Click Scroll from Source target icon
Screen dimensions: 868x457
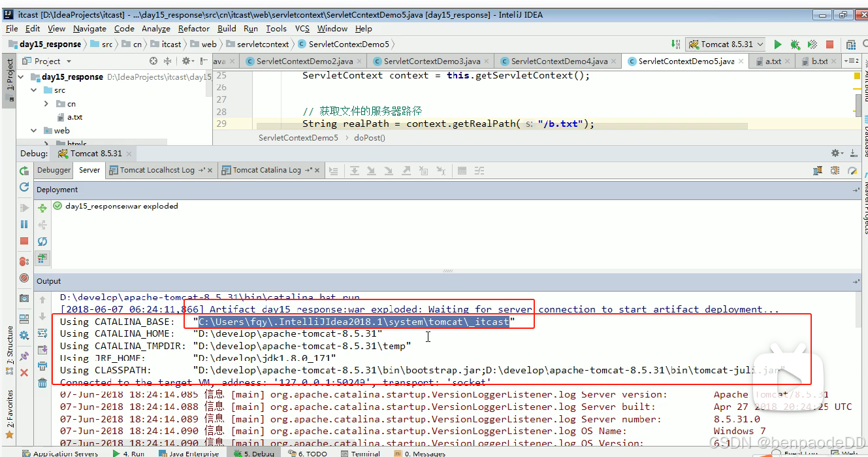tap(153, 61)
